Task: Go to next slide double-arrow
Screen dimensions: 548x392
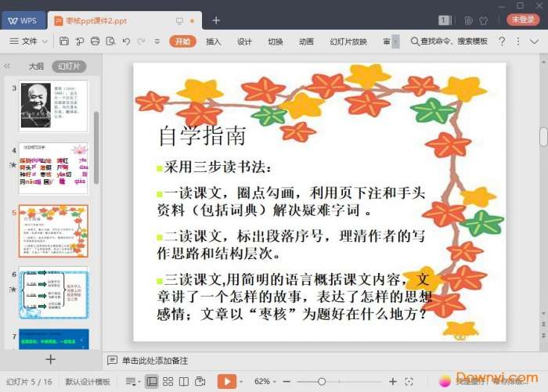Action: [543, 336]
